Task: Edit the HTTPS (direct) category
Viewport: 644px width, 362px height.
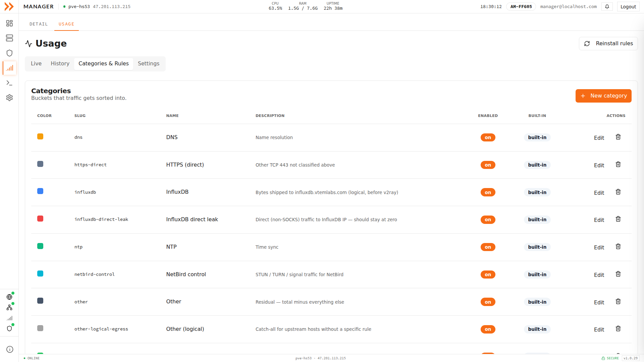Action: 599,165
